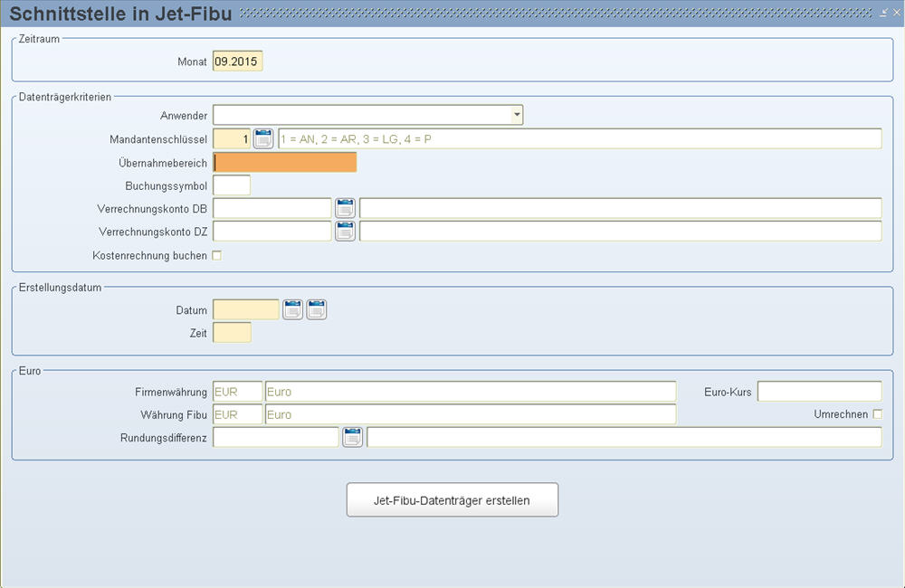Enable the Kostenrechnung buchen checkbox
Image resolution: width=905 pixels, height=588 pixels.
tap(217, 255)
